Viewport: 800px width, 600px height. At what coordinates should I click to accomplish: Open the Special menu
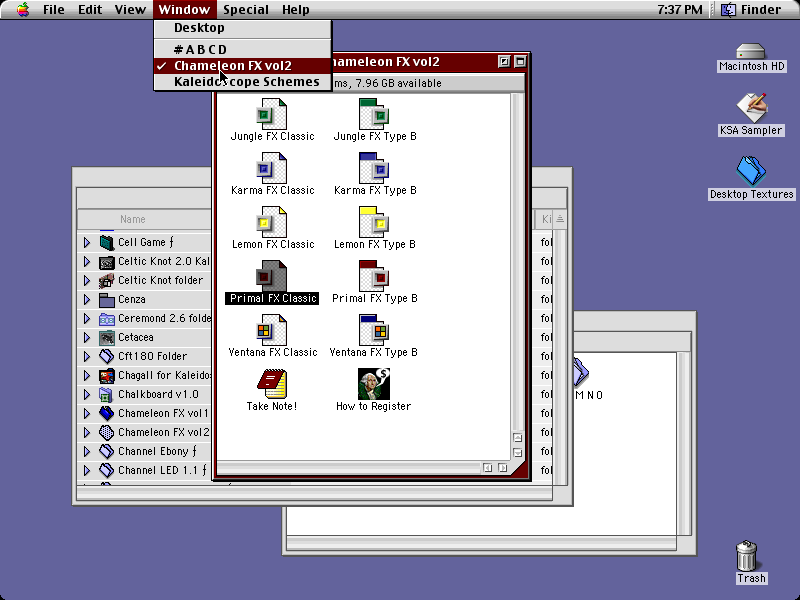[x=246, y=10]
